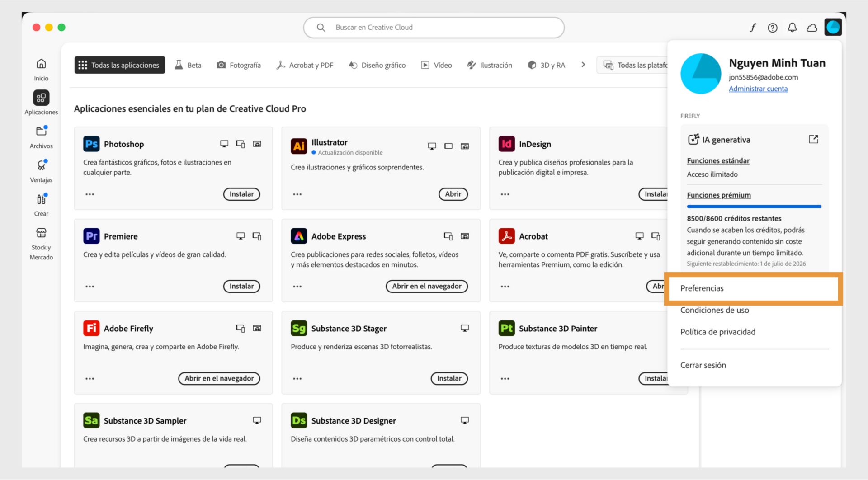Open Photoshop more options ellipsis
868x480 pixels.
click(x=90, y=194)
